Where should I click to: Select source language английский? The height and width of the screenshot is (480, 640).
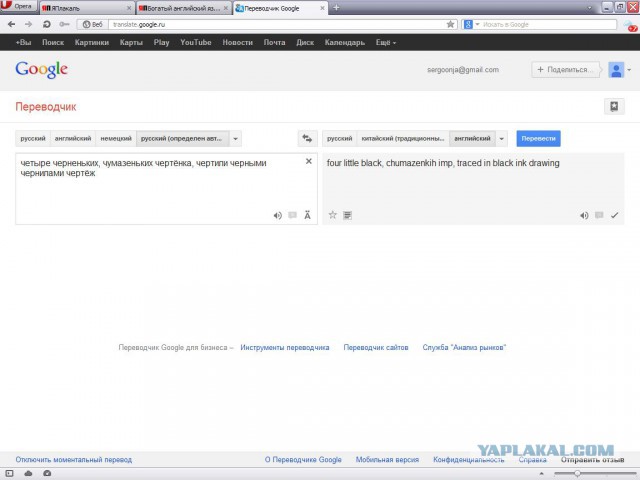click(x=73, y=139)
